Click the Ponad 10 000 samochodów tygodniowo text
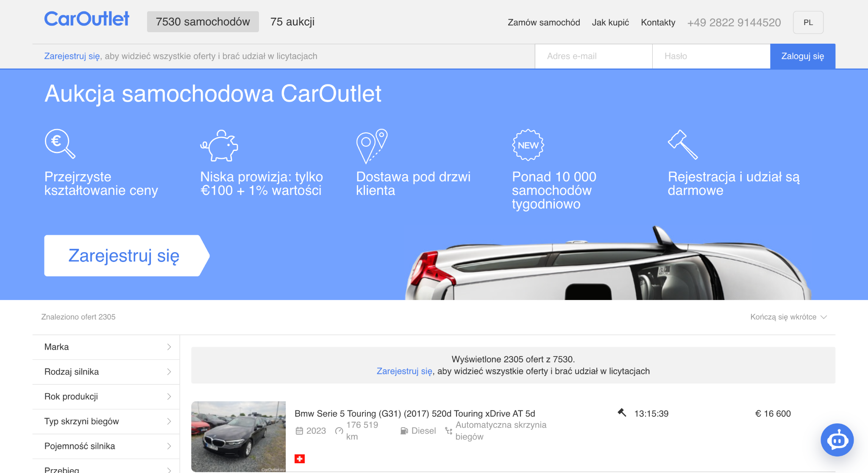This screenshot has width=868, height=473. coord(554,190)
